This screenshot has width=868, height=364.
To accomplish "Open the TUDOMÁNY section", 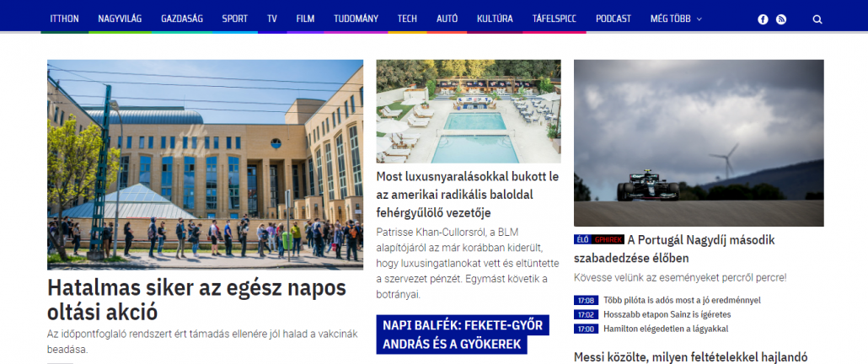I will coord(356,19).
